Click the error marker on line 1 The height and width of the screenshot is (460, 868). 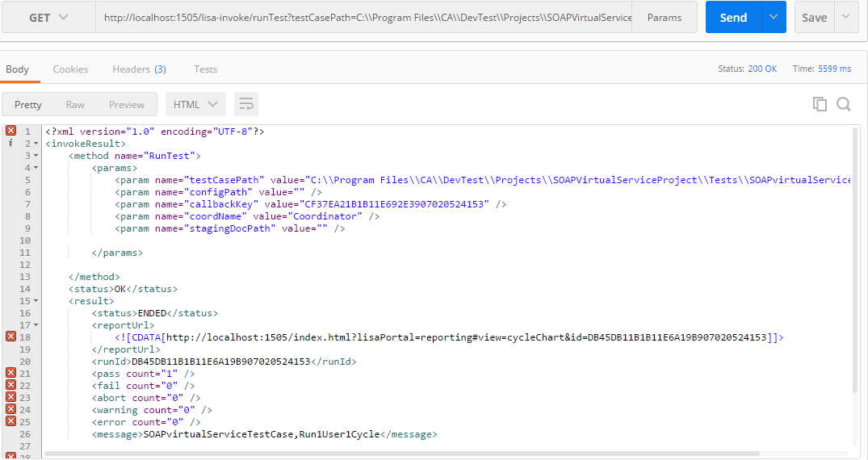[x=11, y=131]
